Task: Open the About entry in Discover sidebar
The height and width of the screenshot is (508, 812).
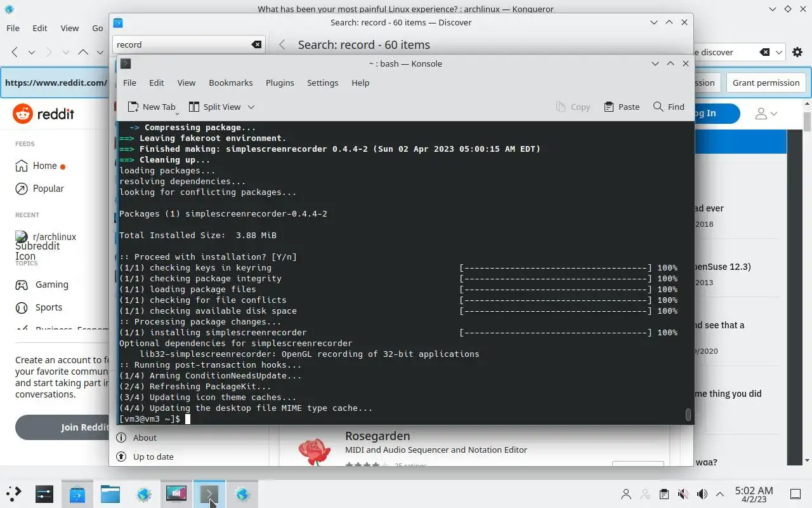Action: (x=145, y=438)
